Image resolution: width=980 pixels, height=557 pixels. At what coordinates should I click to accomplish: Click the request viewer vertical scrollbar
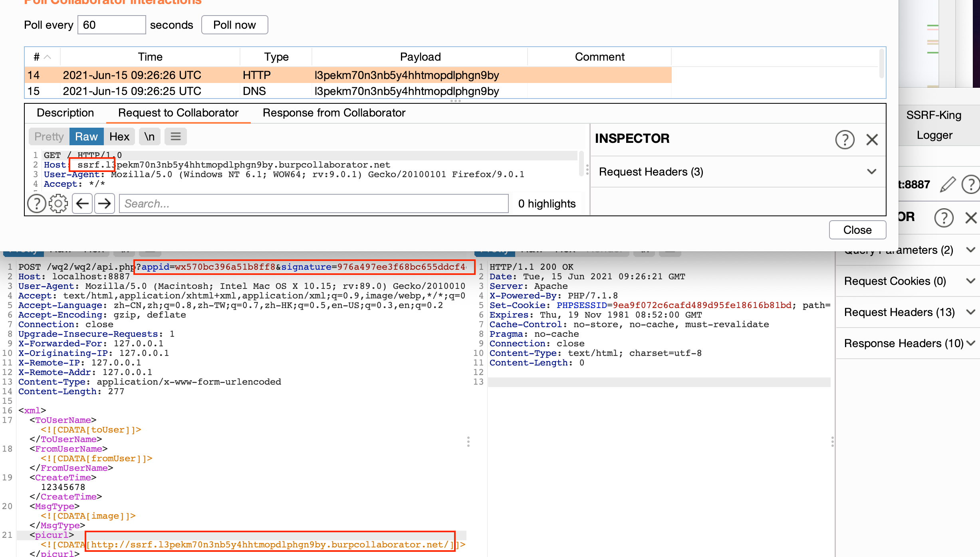(581, 164)
